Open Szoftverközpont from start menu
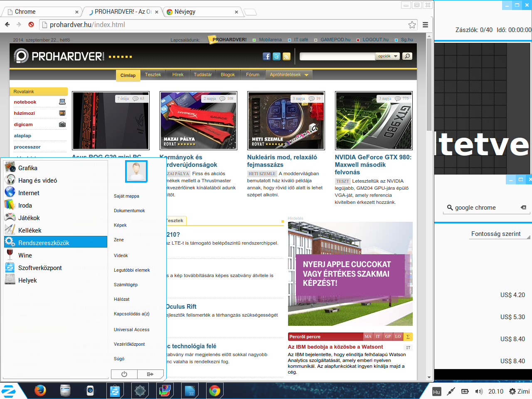Screen dimensions: 532x399 click(x=56, y=268)
